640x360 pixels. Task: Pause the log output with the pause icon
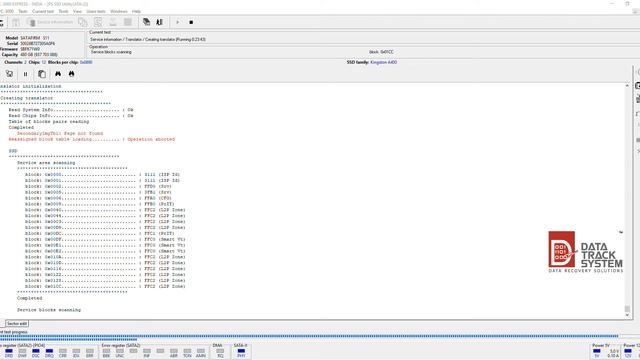pyautogui.click(x=25, y=74)
